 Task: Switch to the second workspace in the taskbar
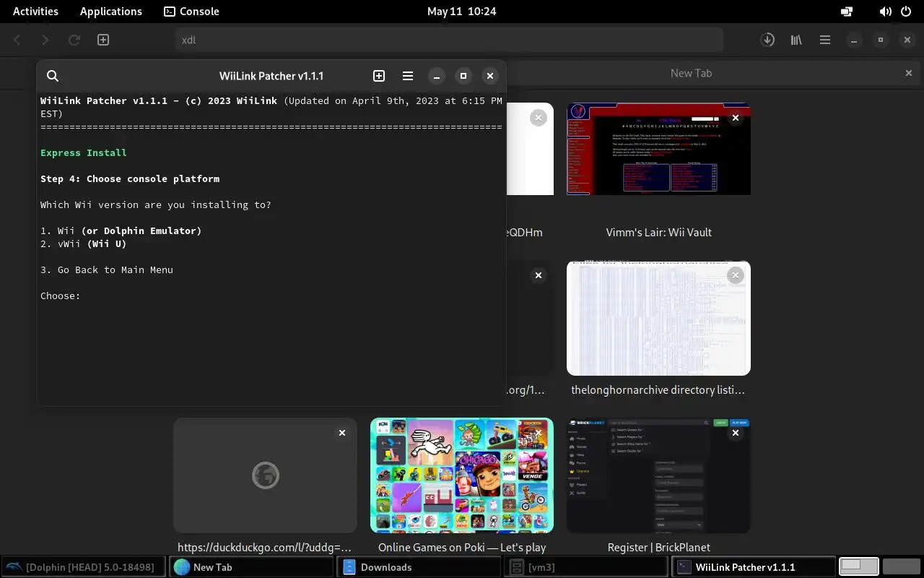coord(901,567)
